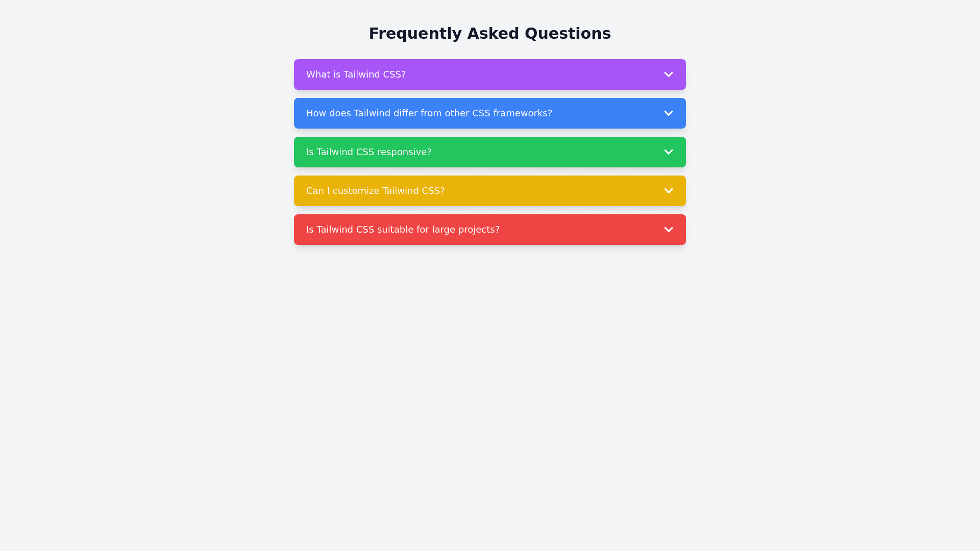Click the word 'Asked' in the heading

coord(493,34)
